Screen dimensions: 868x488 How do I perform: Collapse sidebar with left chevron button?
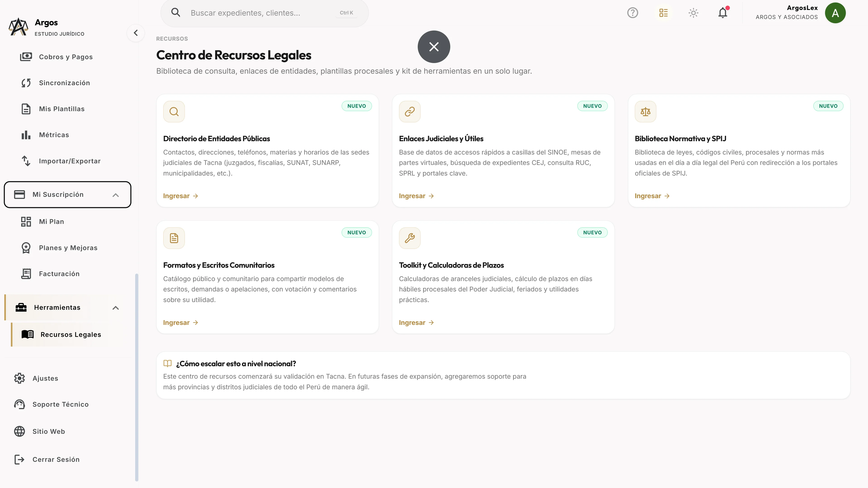pos(136,33)
